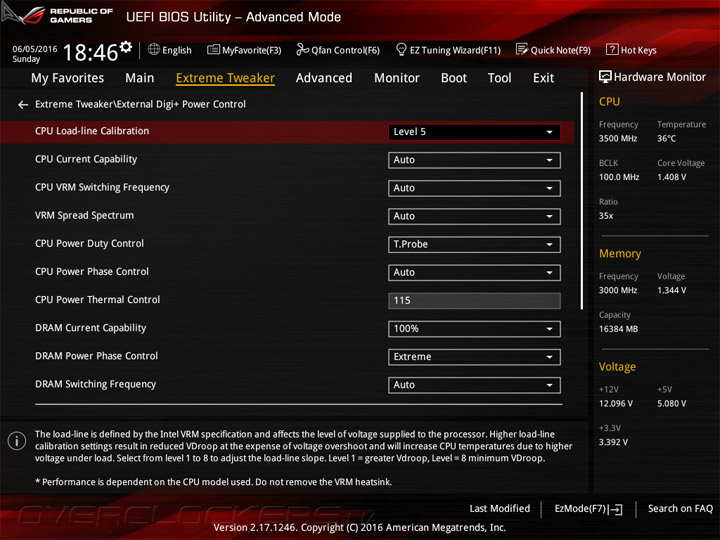Click the 100.0 MHz BCLK value
Viewport: 720px width, 540px height.
click(x=619, y=177)
